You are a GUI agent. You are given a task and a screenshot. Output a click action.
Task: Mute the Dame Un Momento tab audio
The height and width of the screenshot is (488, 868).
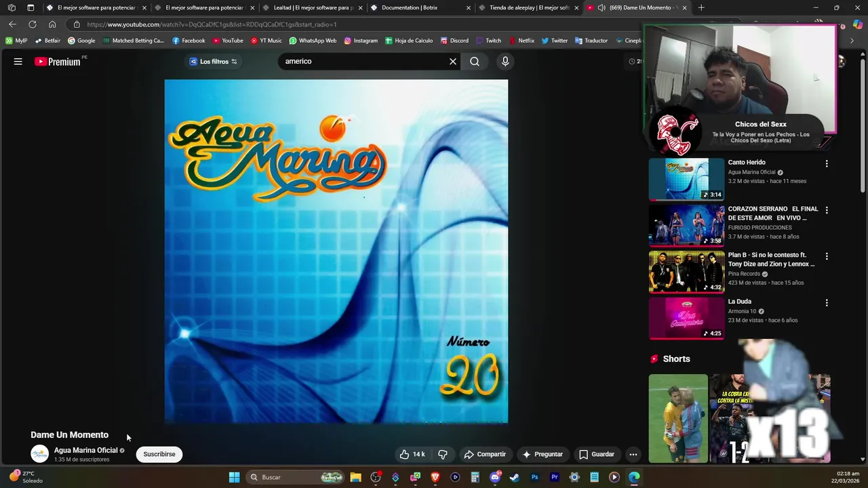coord(601,7)
